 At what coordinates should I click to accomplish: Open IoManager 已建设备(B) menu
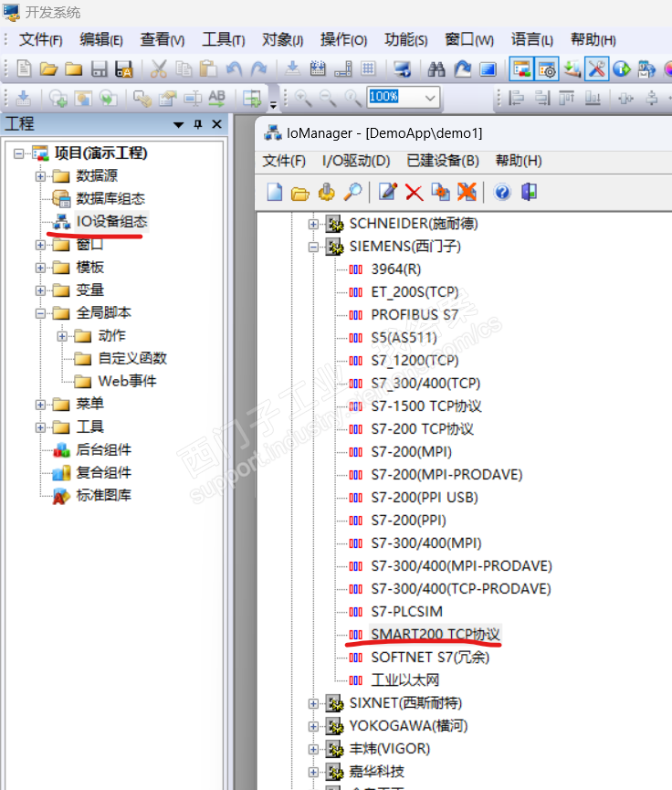(443, 161)
